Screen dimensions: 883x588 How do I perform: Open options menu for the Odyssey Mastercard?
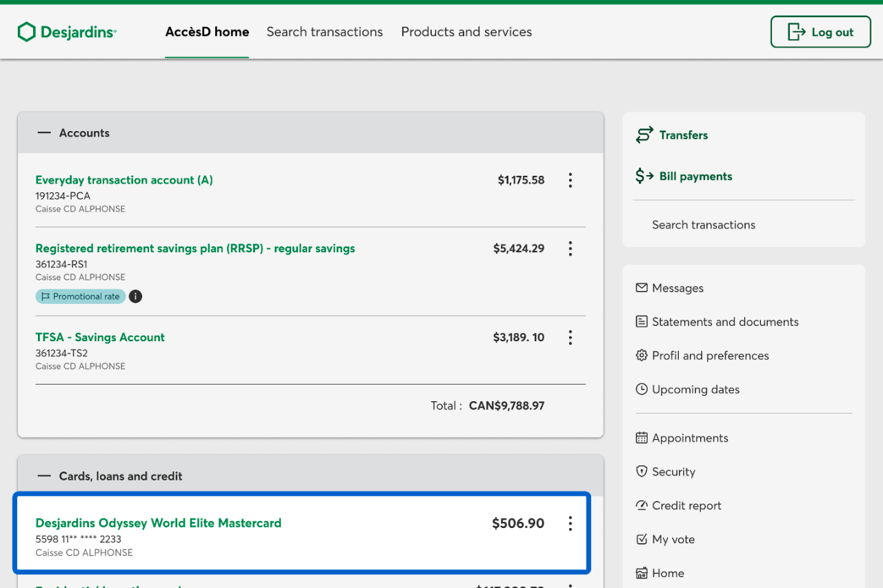pos(570,523)
